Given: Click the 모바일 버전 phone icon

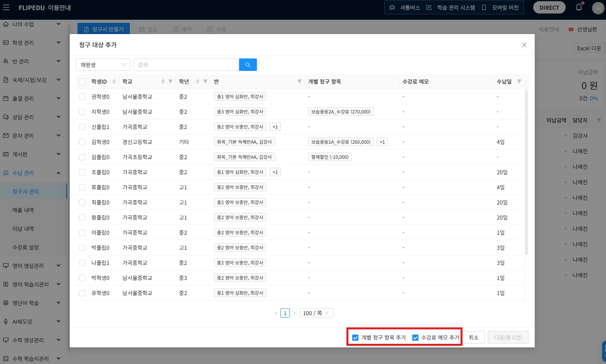Looking at the screenshot, I should pos(484,7).
